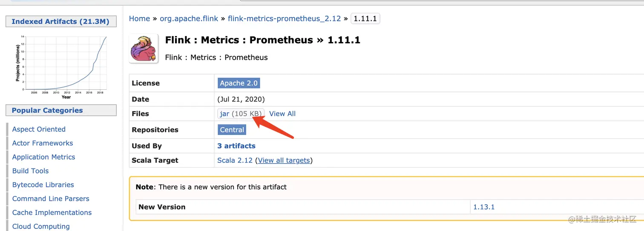Select Application Metrics category
The height and width of the screenshot is (231, 644).
pyautogui.click(x=43, y=157)
